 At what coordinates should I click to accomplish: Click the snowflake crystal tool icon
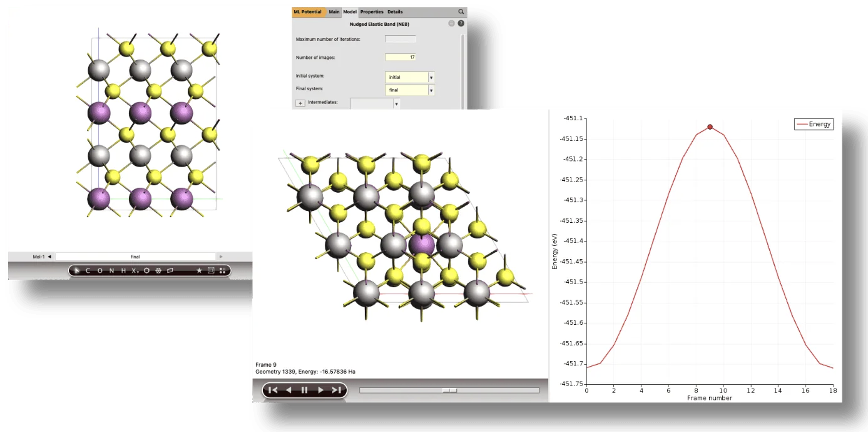(x=158, y=270)
